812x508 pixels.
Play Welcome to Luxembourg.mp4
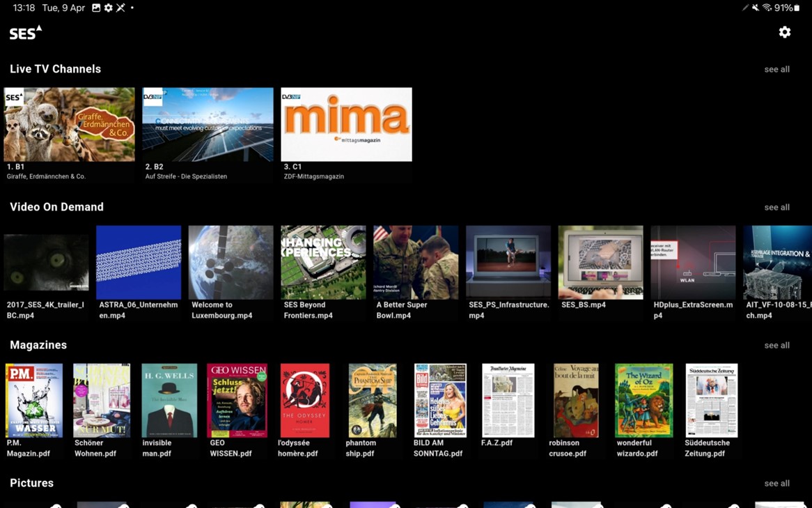click(x=231, y=261)
